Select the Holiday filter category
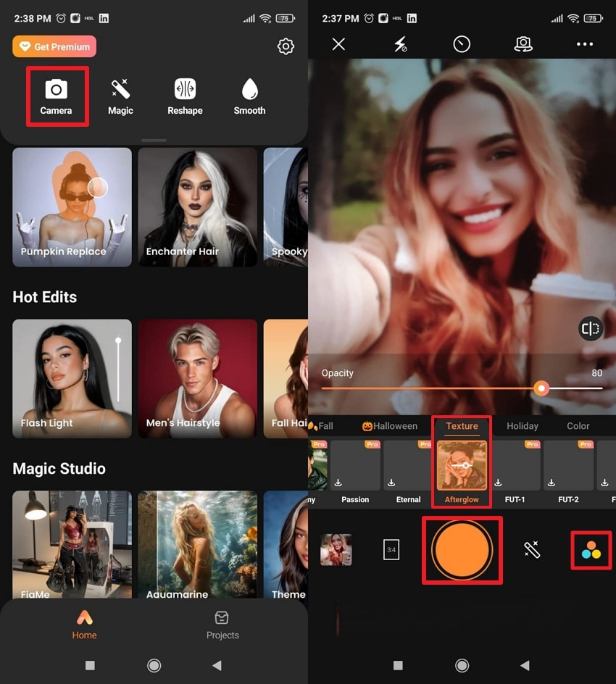The image size is (616, 684). click(523, 426)
